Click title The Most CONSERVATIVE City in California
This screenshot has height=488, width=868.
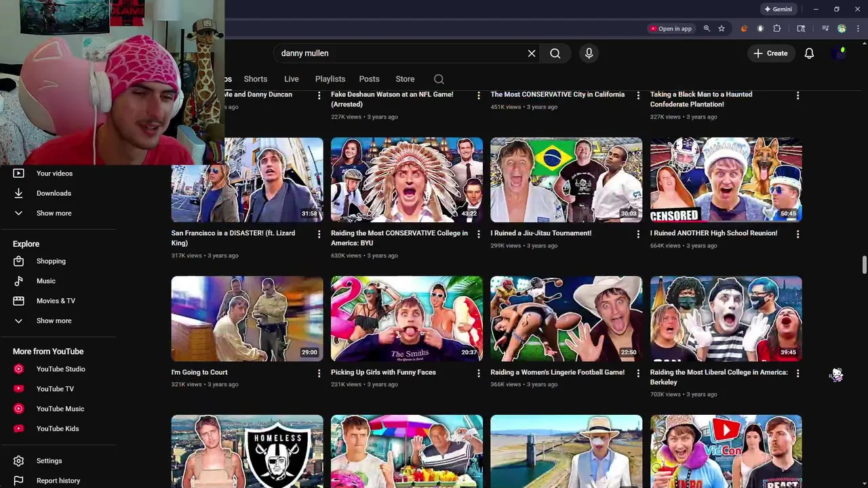pos(557,94)
